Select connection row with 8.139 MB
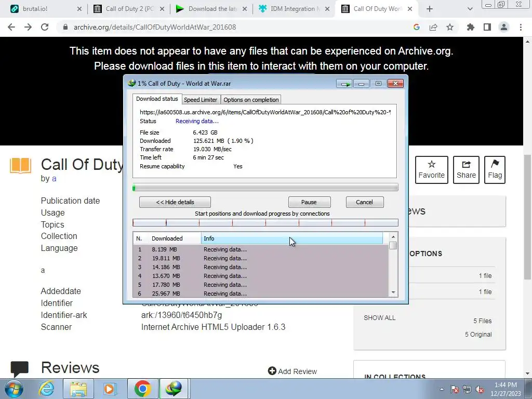 tap(261, 249)
